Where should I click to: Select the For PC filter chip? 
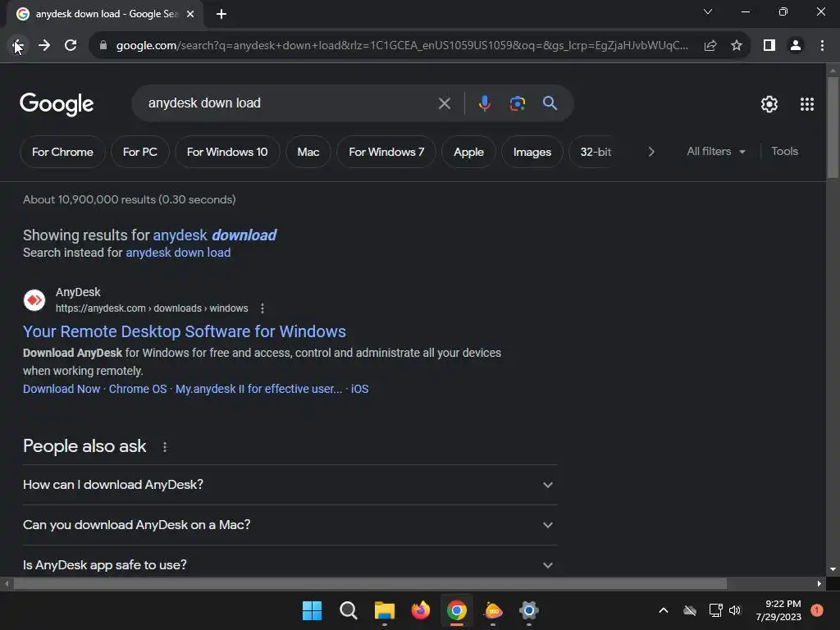pyautogui.click(x=139, y=152)
